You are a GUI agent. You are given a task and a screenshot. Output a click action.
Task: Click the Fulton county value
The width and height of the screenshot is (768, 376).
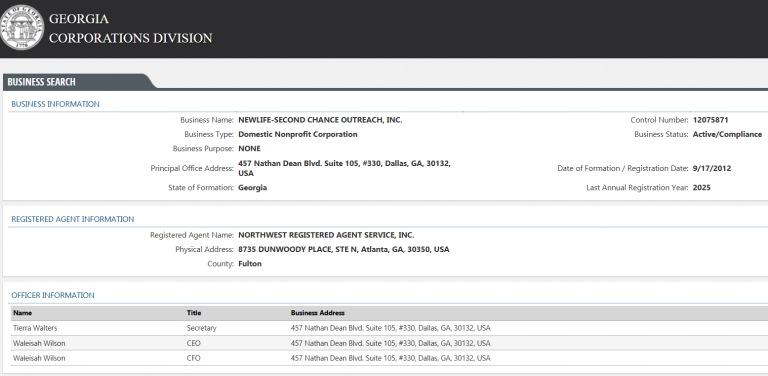coord(250,263)
